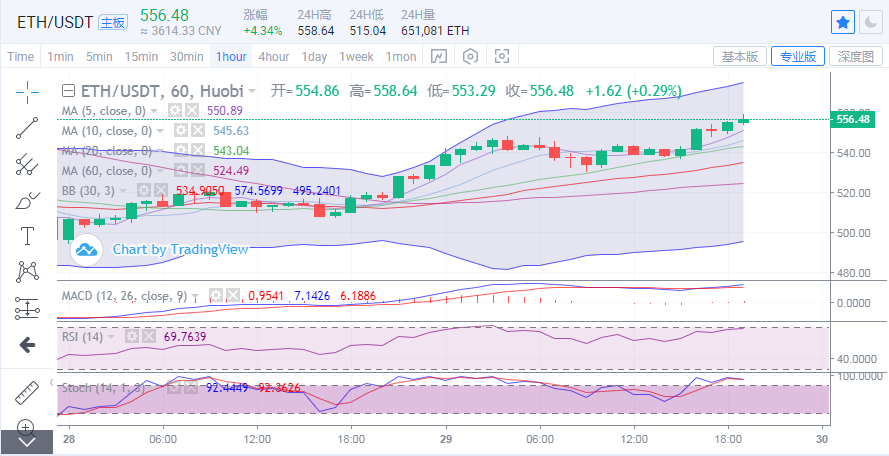Select the 1day timeframe
Screen dimensions: 889x456
pos(314,57)
